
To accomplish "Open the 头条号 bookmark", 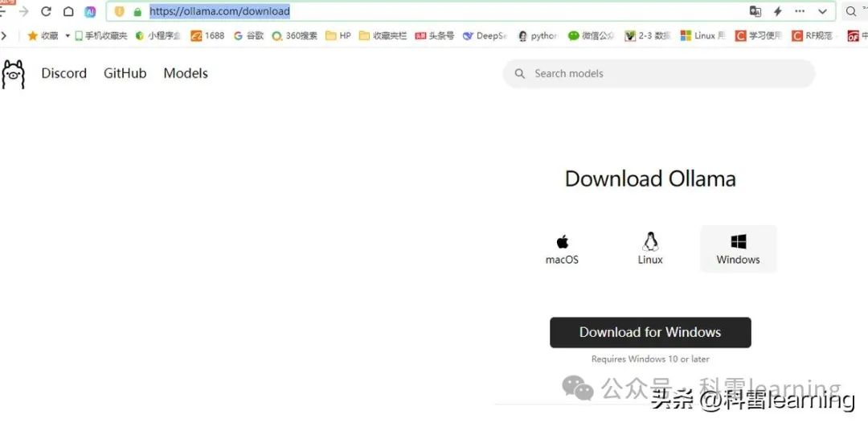I will click(x=435, y=35).
